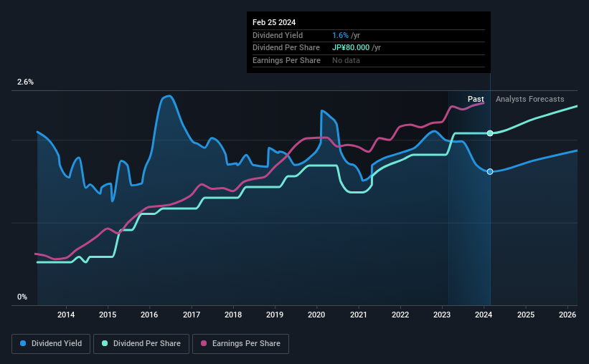Click the tooltip Dividend Per Share row label
The image size is (589, 364).
coord(286,48)
